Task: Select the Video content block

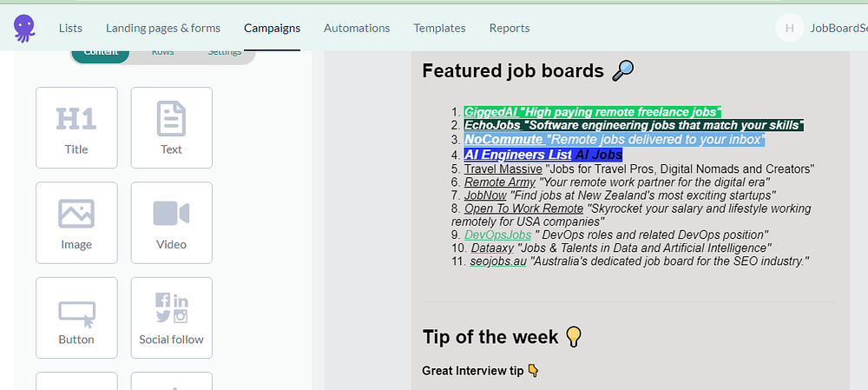Action: click(172, 222)
